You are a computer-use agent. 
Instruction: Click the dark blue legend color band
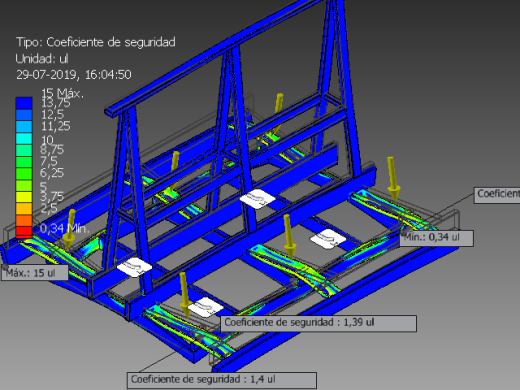24,103
